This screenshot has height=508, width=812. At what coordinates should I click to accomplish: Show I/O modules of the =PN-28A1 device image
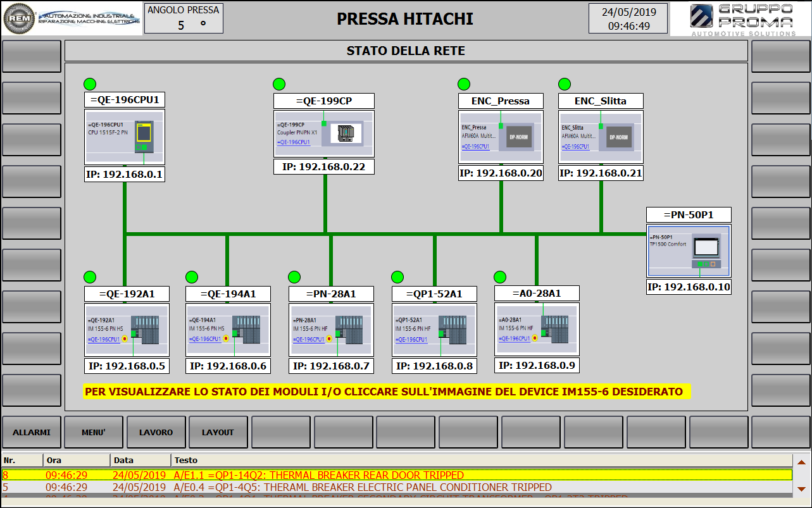[331, 330]
